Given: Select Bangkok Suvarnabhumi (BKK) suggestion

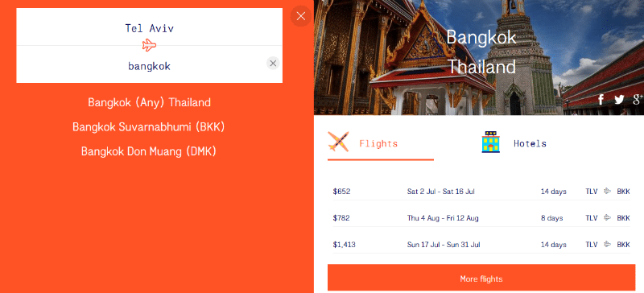Looking at the screenshot, I should (149, 127).
